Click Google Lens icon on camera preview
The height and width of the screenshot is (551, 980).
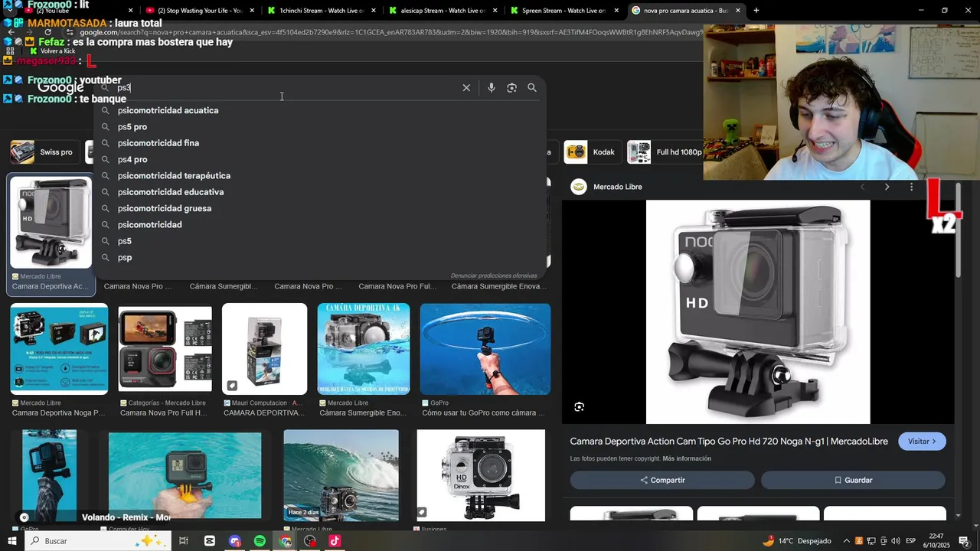[x=580, y=407]
